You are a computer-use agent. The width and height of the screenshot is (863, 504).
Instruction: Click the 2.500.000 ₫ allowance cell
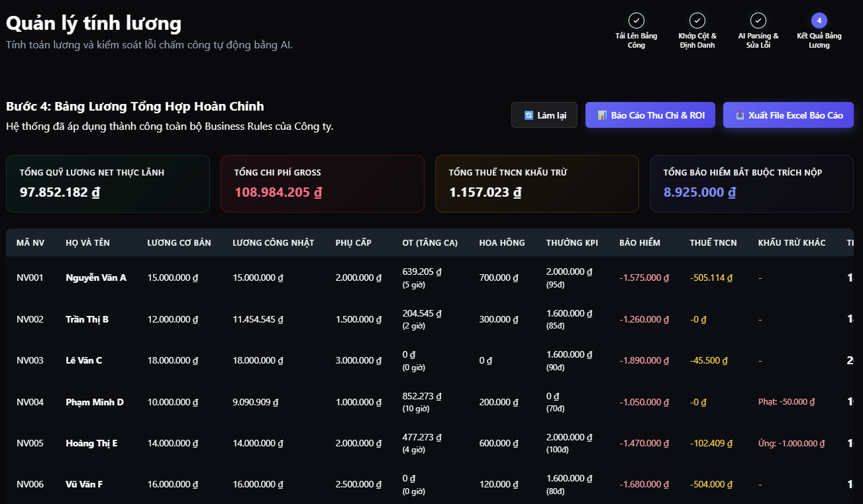pyautogui.click(x=358, y=485)
